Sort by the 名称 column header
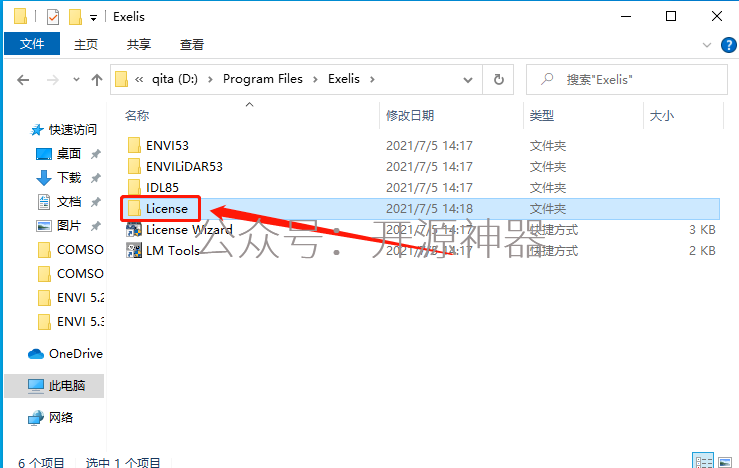Viewport: 739px width, 468px height. coord(137,115)
